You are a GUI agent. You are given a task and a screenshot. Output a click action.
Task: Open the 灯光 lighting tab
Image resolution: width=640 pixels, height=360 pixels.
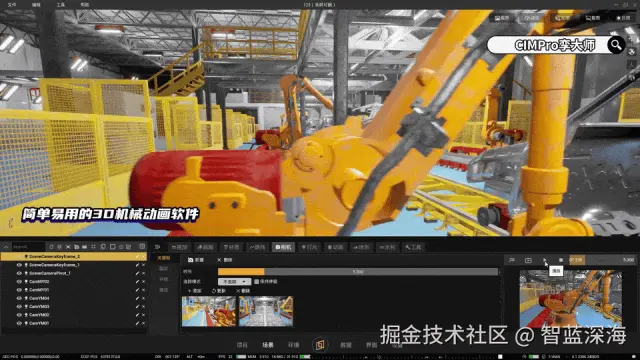309,247
